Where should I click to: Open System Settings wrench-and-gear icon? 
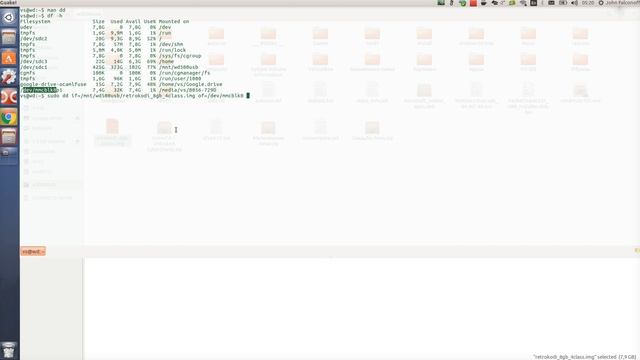(x=9, y=77)
